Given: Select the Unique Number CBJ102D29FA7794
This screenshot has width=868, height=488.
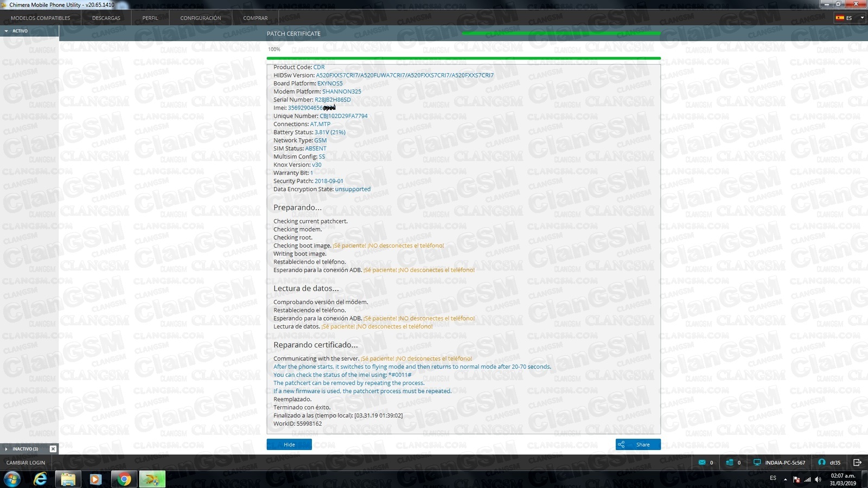Looking at the screenshot, I should click(343, 116).
